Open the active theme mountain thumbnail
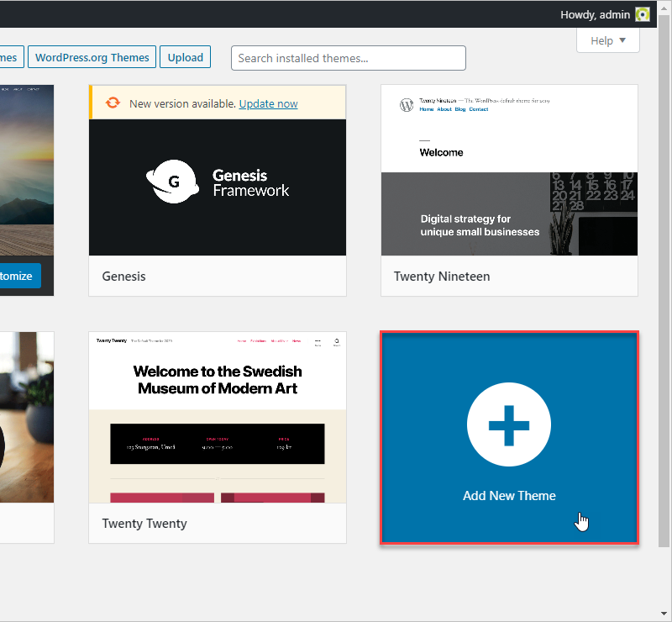Viewport: 672px width, 622px height. (x=27, y=171)
